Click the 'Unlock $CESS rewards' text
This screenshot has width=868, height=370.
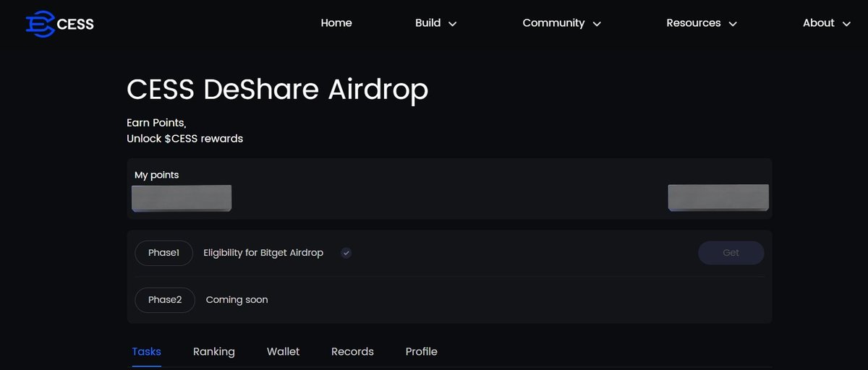[184, 139]
